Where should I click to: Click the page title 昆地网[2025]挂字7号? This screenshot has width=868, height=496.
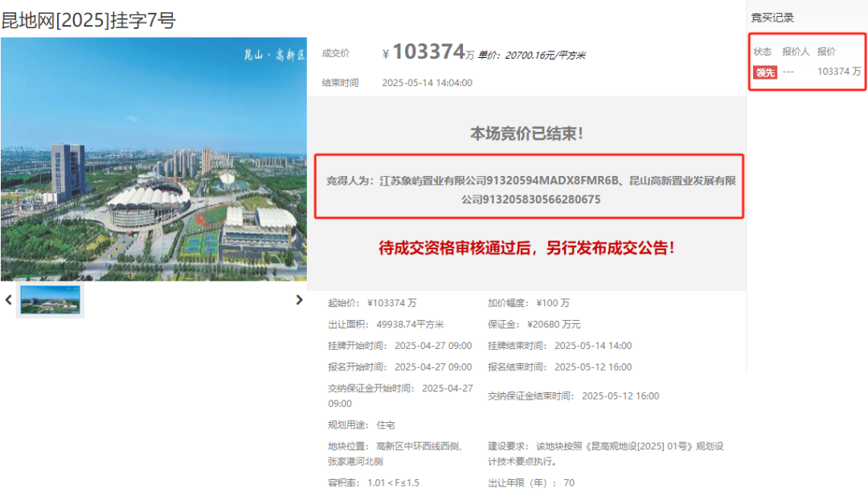tap(88, 21)
